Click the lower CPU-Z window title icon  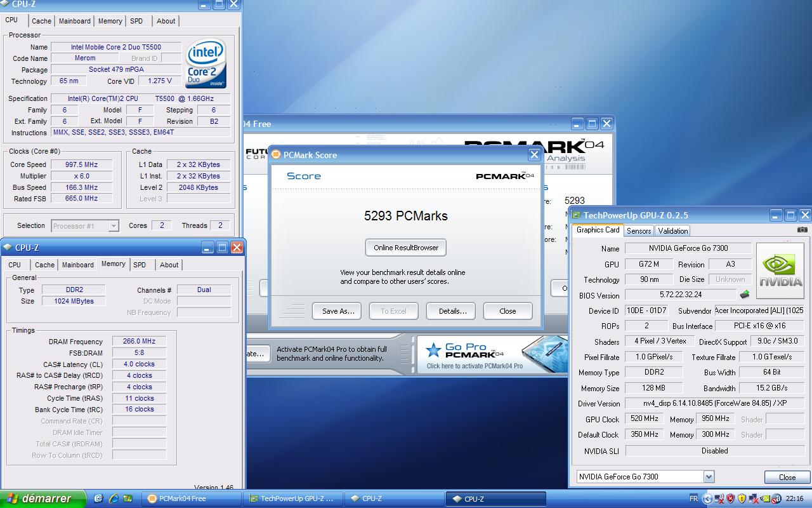pyautogui.click(x=7, y=248)
